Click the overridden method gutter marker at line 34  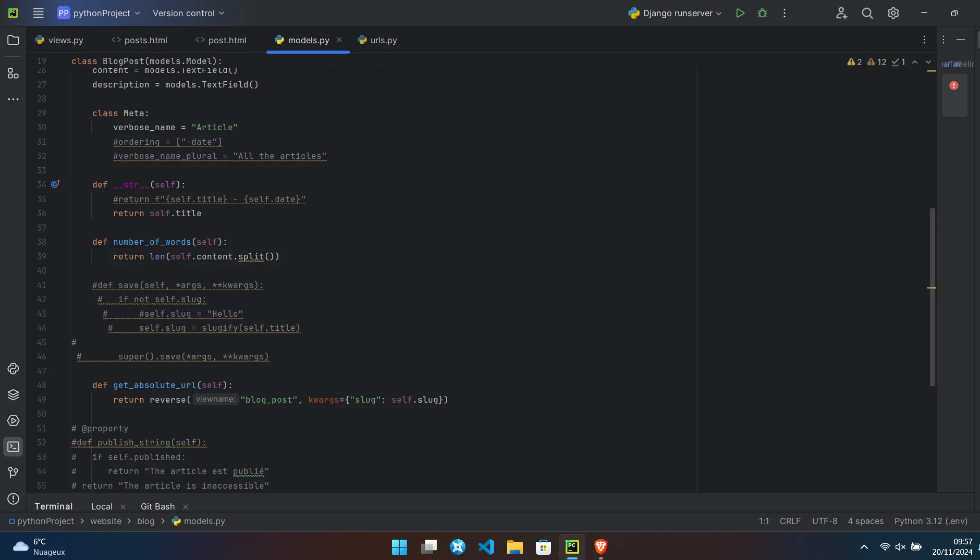click(x=55, y=184)
